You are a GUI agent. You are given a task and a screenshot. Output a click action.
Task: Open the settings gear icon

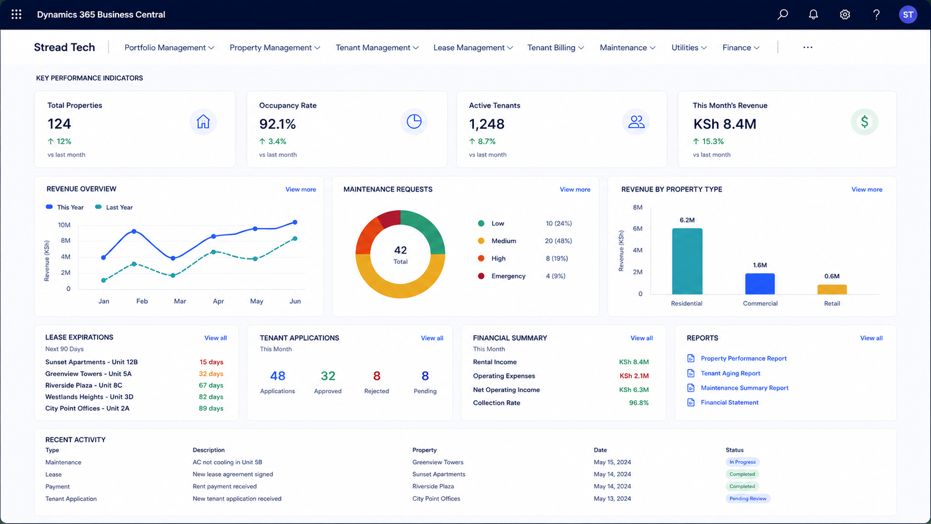click(845, 14)
